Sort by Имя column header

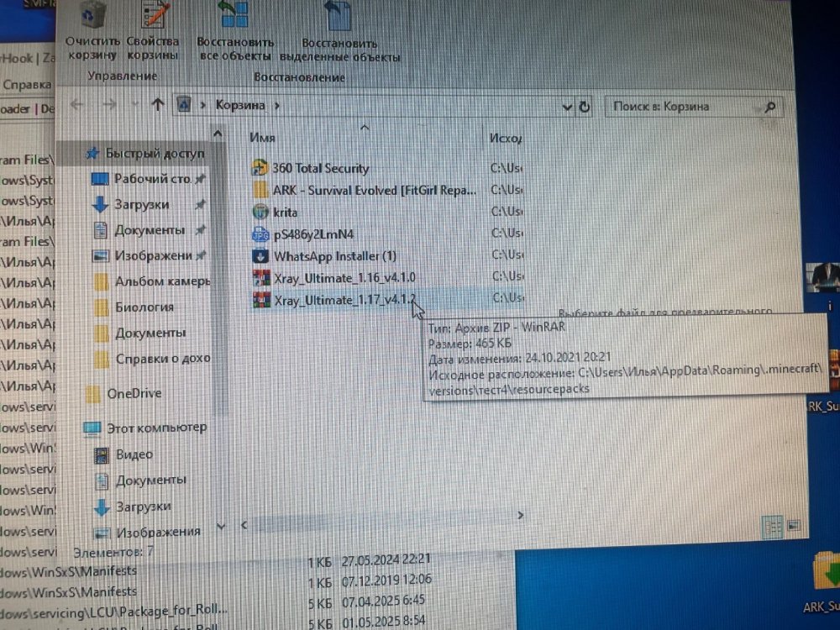click(x=262, y=138)
